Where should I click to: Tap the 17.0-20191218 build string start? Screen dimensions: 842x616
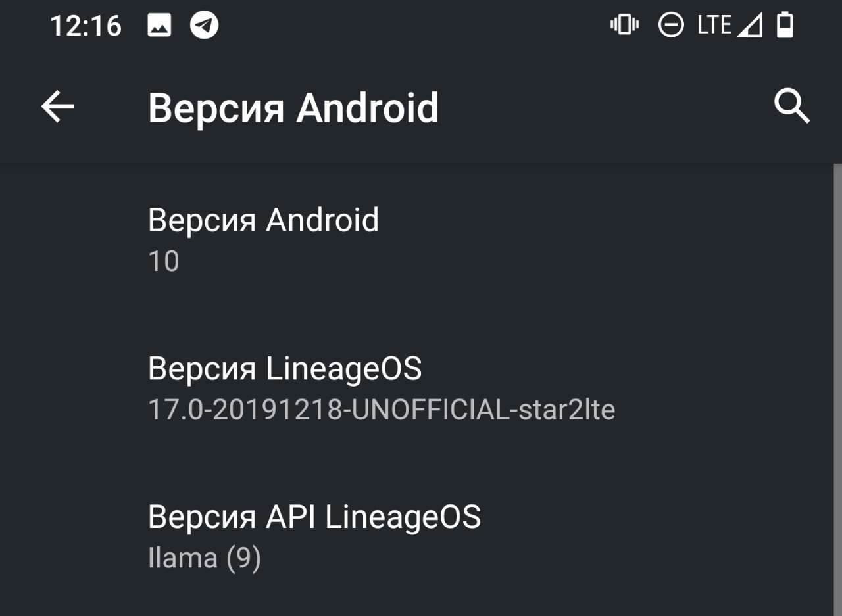point(246,410)
